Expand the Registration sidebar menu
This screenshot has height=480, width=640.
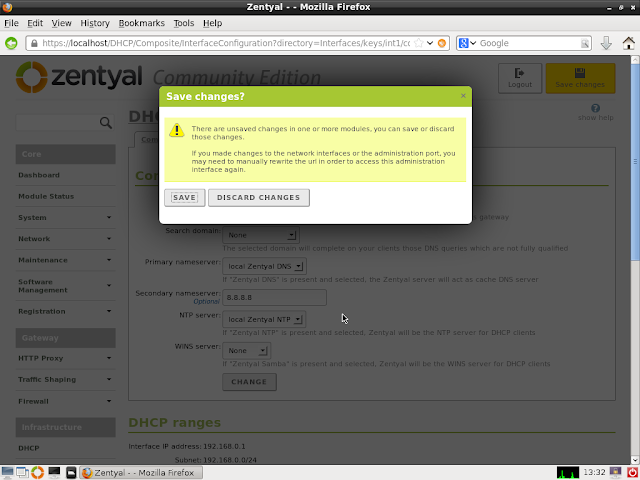[65, 311]
